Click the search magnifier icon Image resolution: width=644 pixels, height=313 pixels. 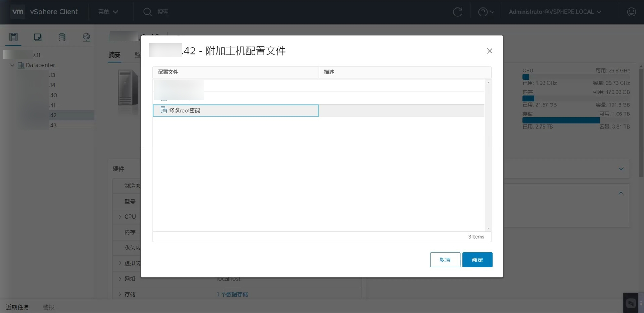pos(148,12)
